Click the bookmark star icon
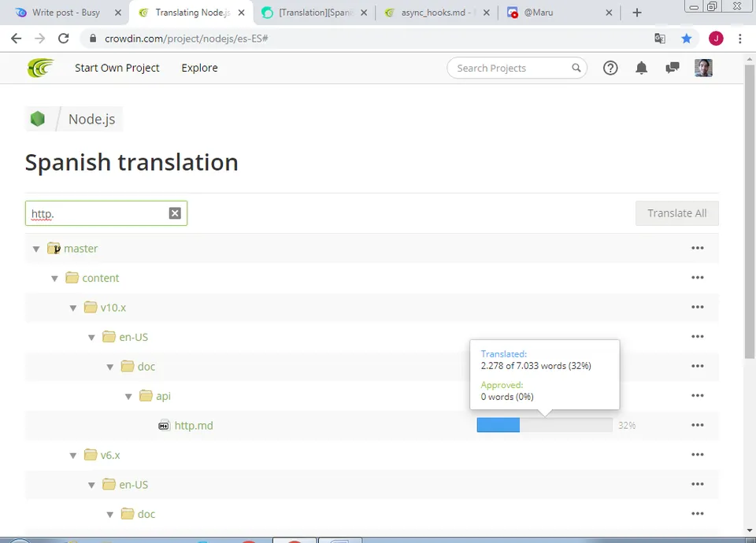This screenshot has height=543, width=756. [x=687, y=39]
